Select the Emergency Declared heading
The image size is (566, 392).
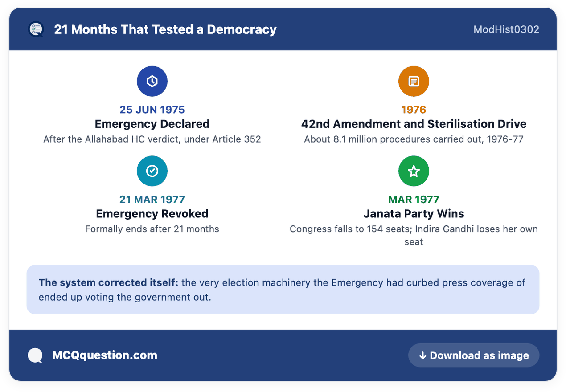152,124
